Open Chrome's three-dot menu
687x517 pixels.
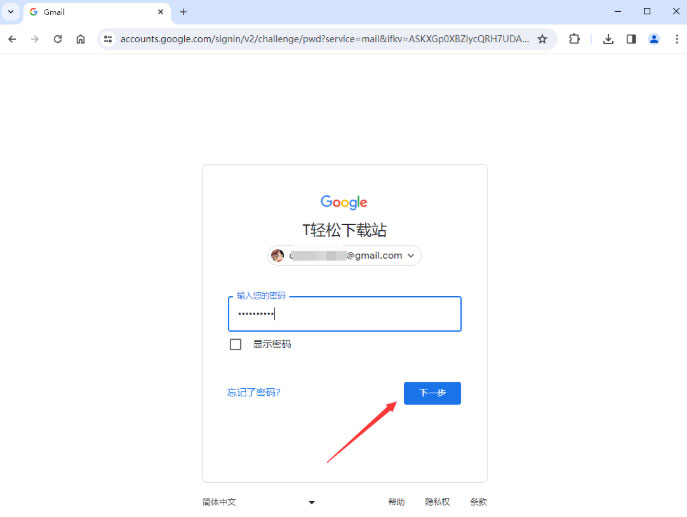click(675, 39)
